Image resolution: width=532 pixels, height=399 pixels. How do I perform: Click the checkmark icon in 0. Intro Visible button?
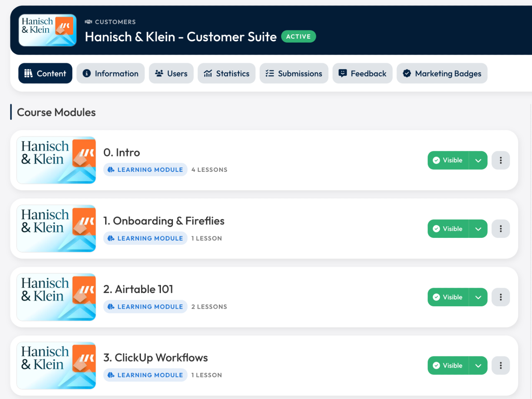pyautogui.click(x=436, y=160)
